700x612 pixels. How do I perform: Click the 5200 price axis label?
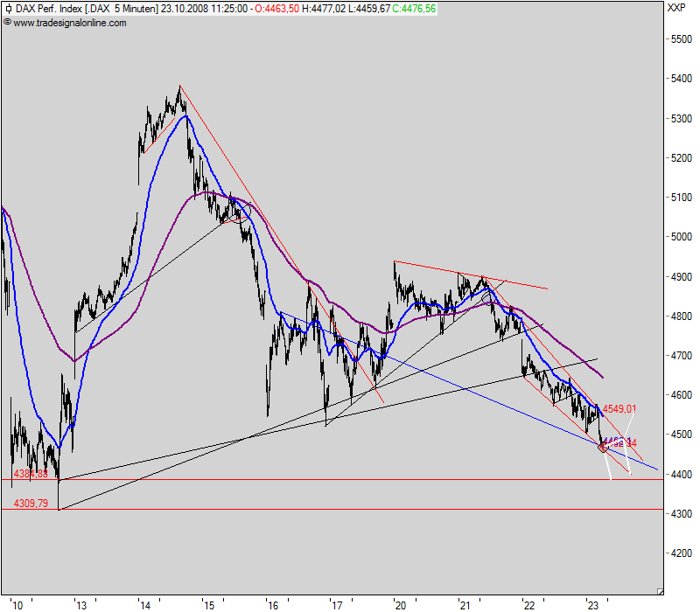[x=682, y=158]
